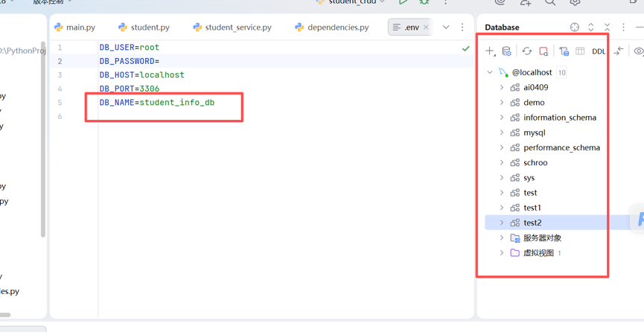644x332 pixels.
Task: Open the dependencies.py tab
Action: (332, 27)
